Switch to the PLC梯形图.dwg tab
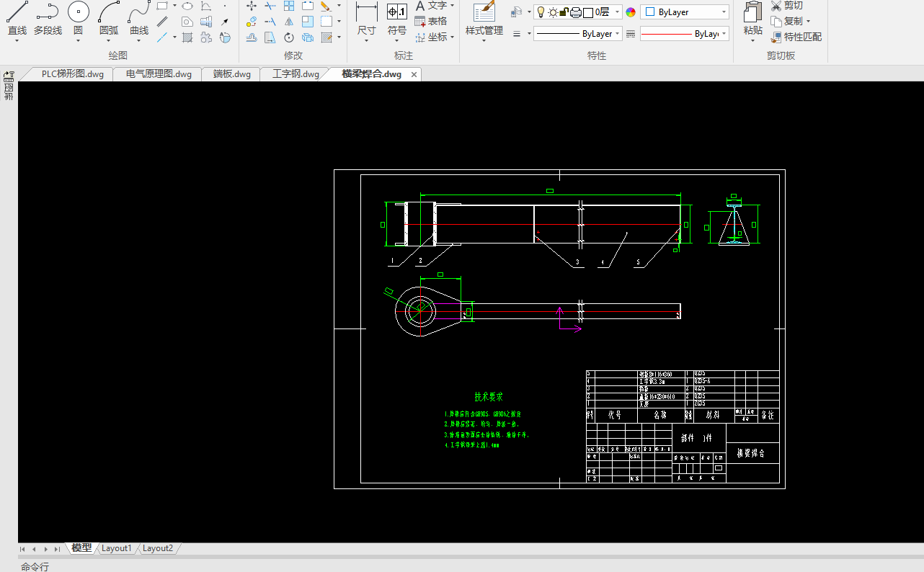924x572 pixels. (x=72, y=74)
